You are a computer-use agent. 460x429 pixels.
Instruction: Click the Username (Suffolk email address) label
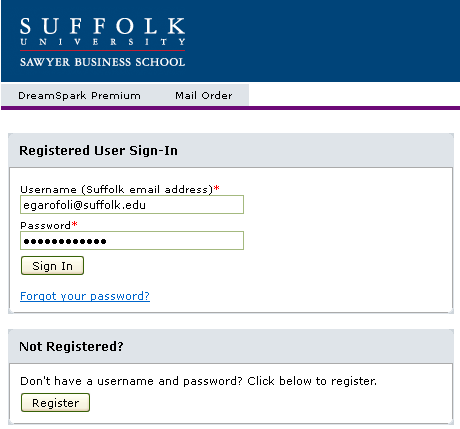[x=116, y=189]
